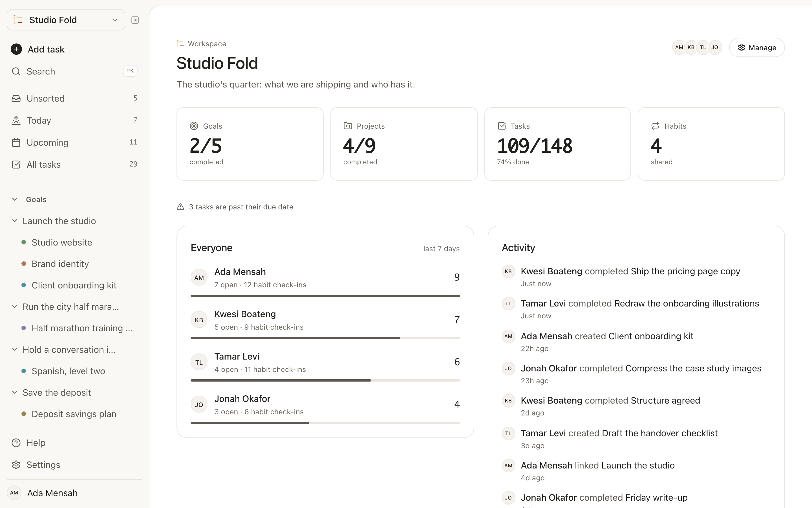
Task: Click the Search magnifier icon
Action: (16, 71)
